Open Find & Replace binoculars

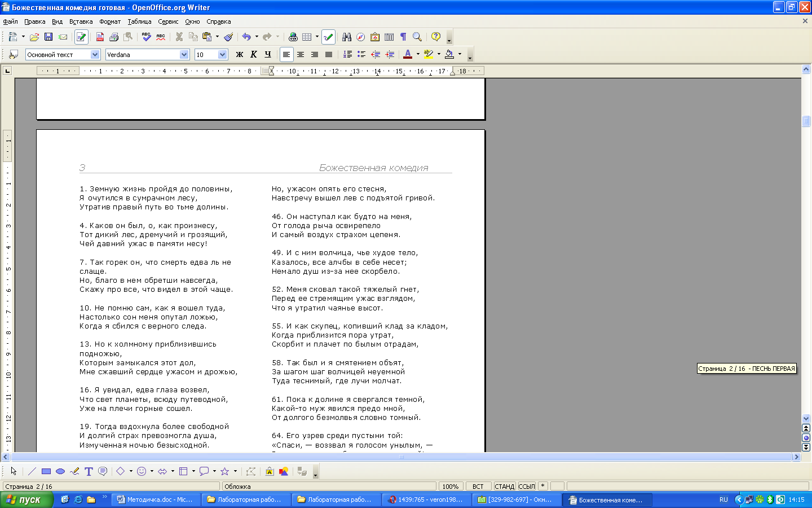pyautogui.click(x=347, y=37)
